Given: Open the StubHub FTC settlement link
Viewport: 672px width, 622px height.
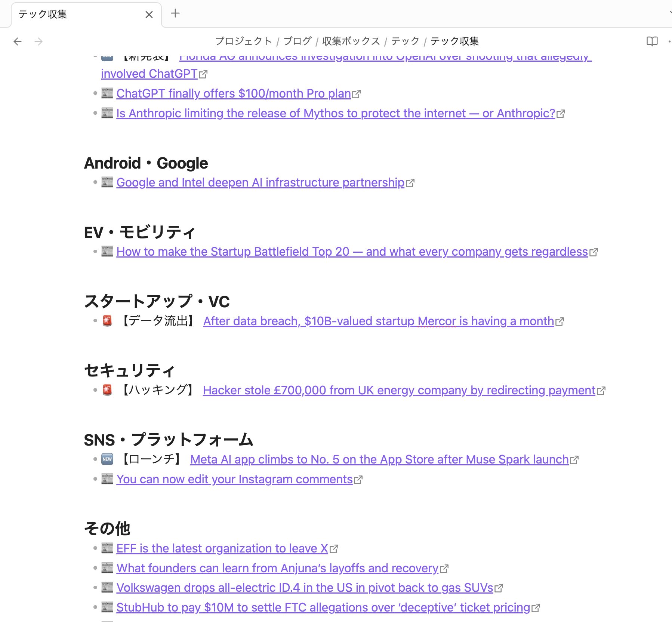Looking at the screenshot, I should pyautogui.click(x=323, y=607).
